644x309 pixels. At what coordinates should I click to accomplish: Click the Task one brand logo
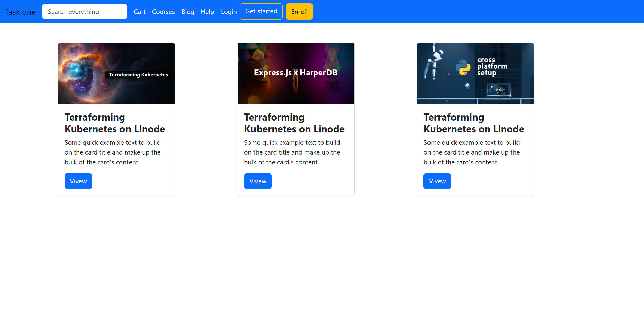tap(20, 12)
